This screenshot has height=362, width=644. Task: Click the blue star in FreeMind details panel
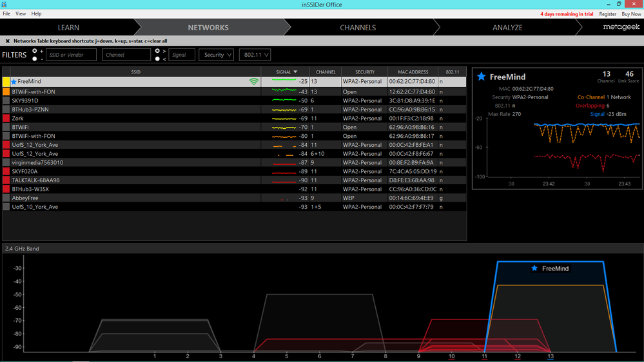click(482, 77)
